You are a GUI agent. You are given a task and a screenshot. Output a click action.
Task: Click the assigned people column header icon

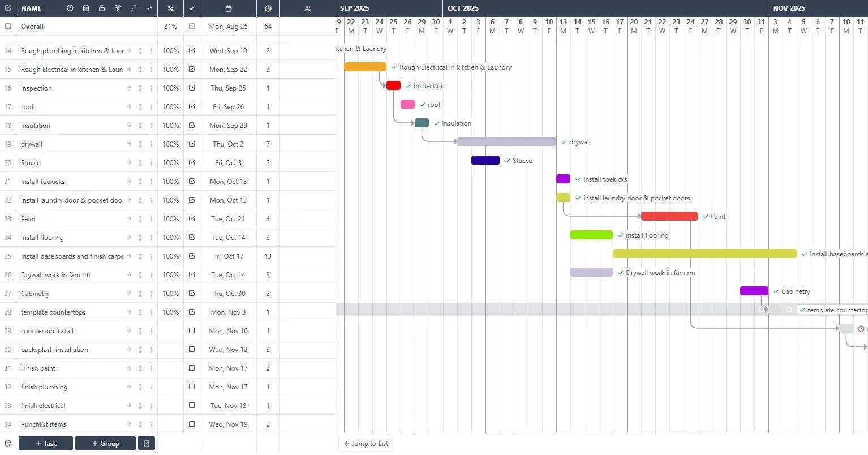click(x=308, y=8)
